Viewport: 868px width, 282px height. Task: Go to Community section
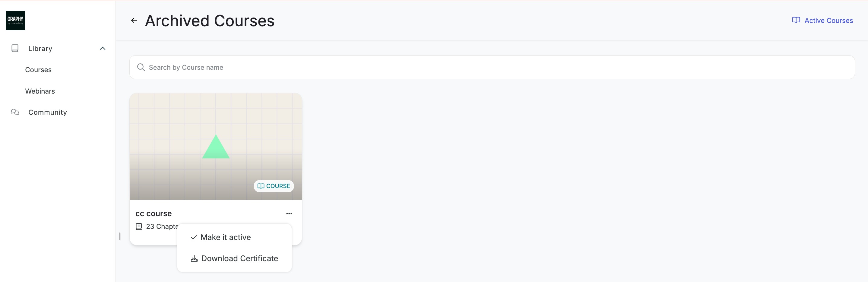tap(48, 112)
